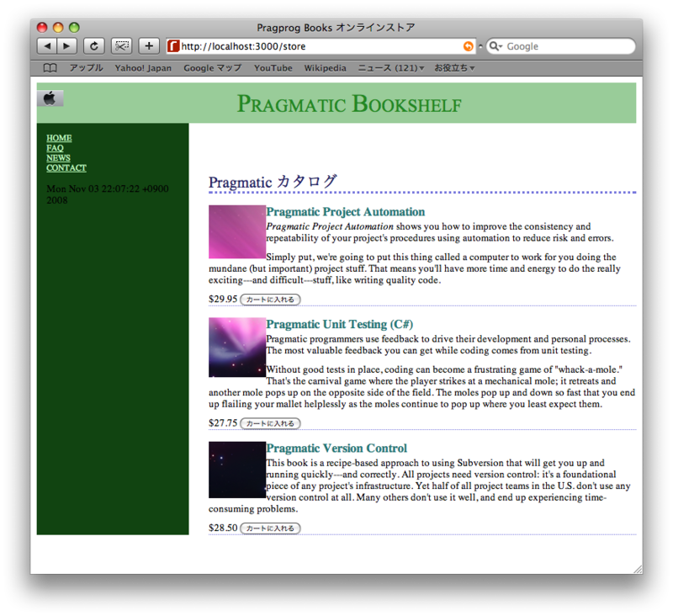Click the site favicon in the address bar

coord(173,46)
